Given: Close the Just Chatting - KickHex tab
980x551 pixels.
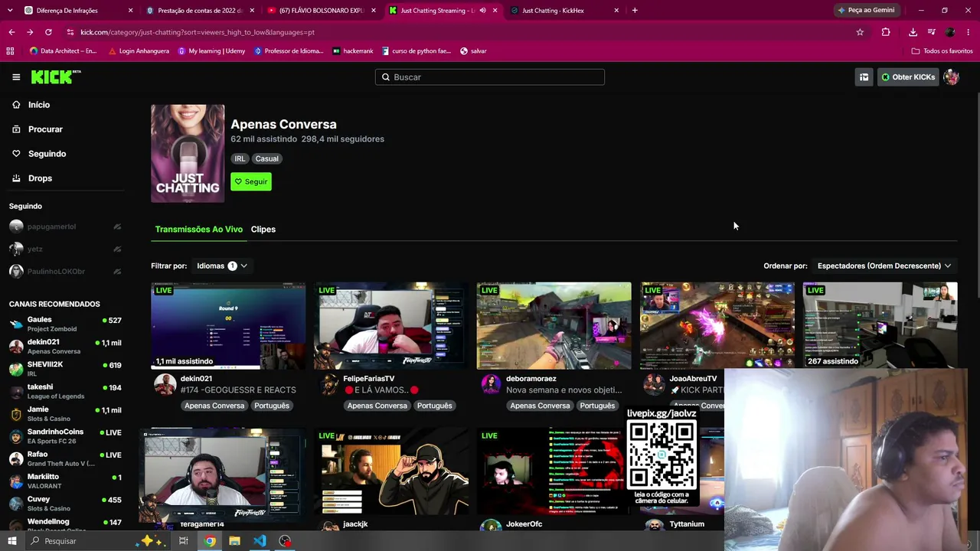Looking at the screenshot, I should coord(616,11).
